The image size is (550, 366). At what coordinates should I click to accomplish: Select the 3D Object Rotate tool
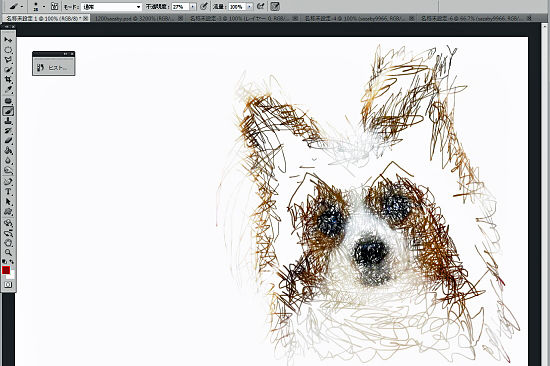tap(8, 223)
